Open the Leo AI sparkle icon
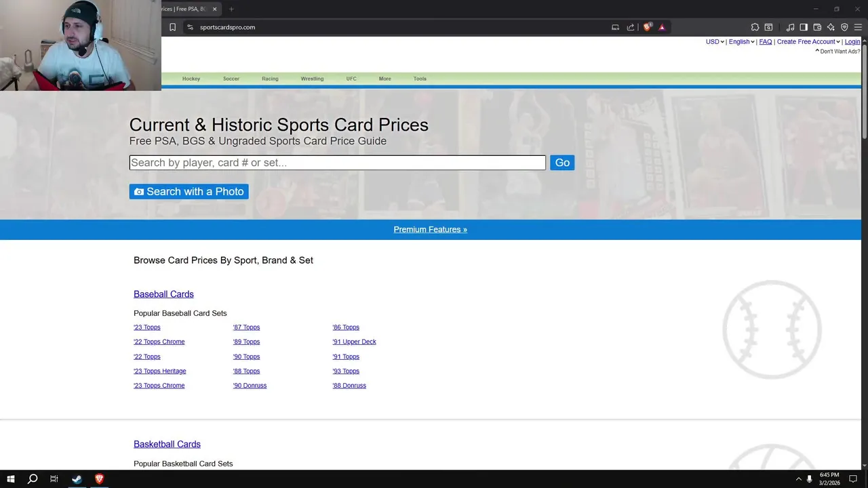868x488 pixels. 831,27
